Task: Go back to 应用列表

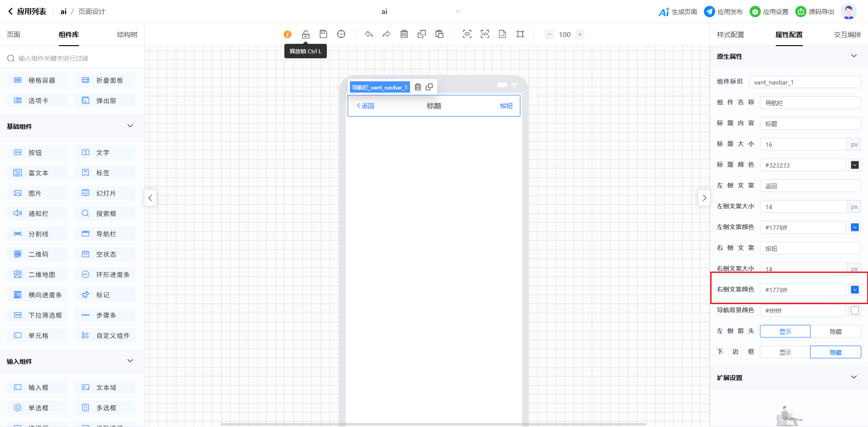Action: [27, 12]
